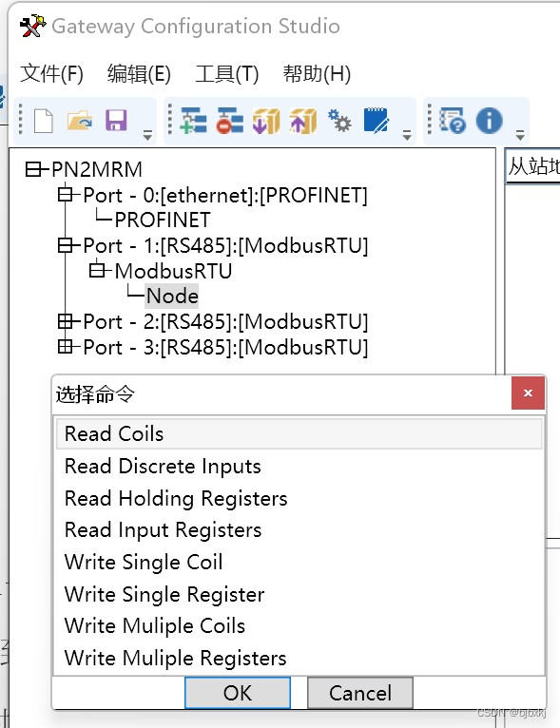Click the delete node toolbar icon
This screenshot has width=560, height=728.
(x=230, y=121)
